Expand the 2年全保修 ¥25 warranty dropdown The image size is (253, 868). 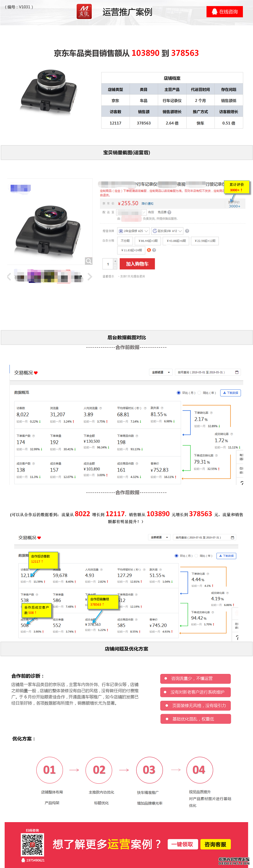(133, 231)
